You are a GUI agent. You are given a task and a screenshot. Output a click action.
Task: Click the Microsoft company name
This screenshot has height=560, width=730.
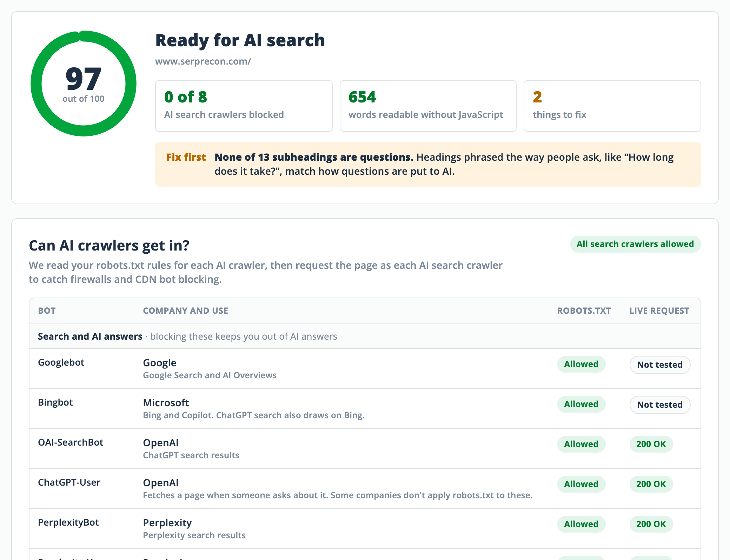166,403
